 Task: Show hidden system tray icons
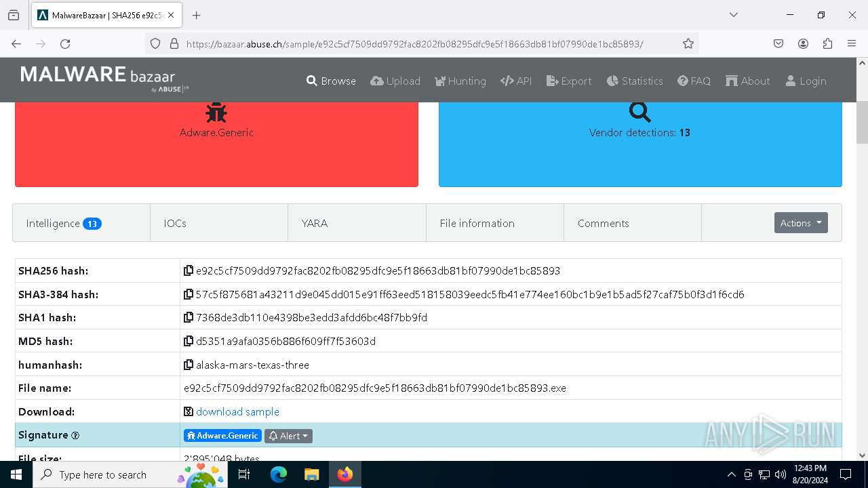tap(731, 474)
